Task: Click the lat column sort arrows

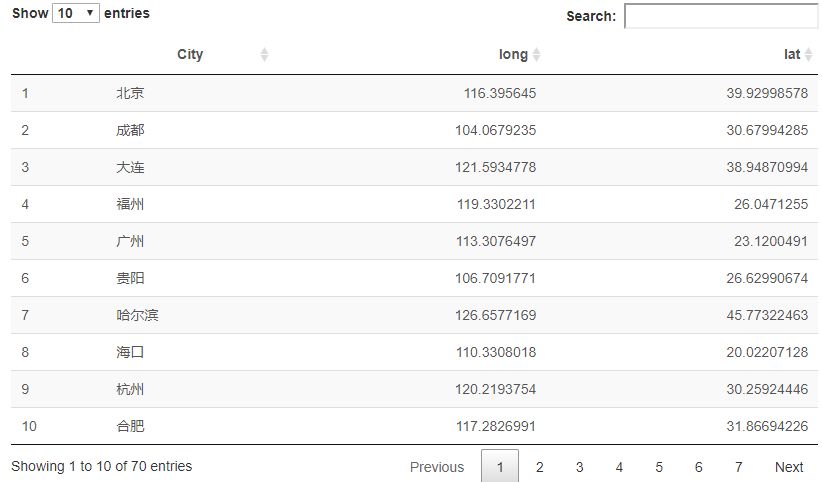Action: point(808,55)
